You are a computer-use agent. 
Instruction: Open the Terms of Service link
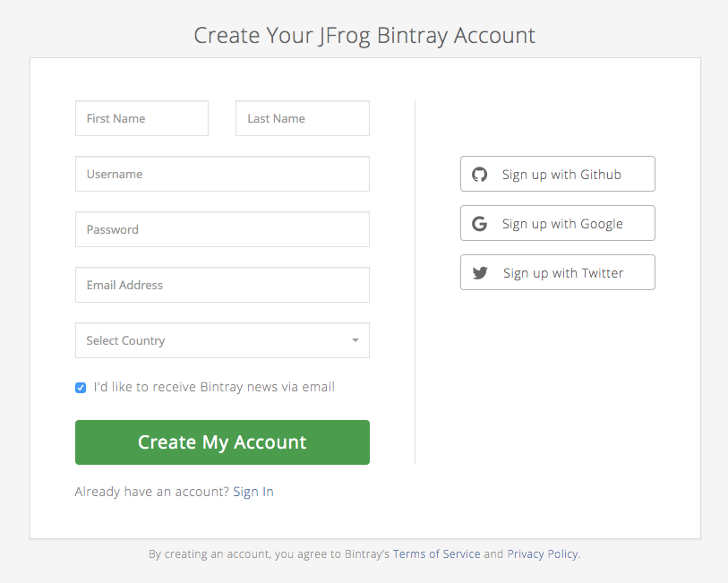tap(436, 554)
